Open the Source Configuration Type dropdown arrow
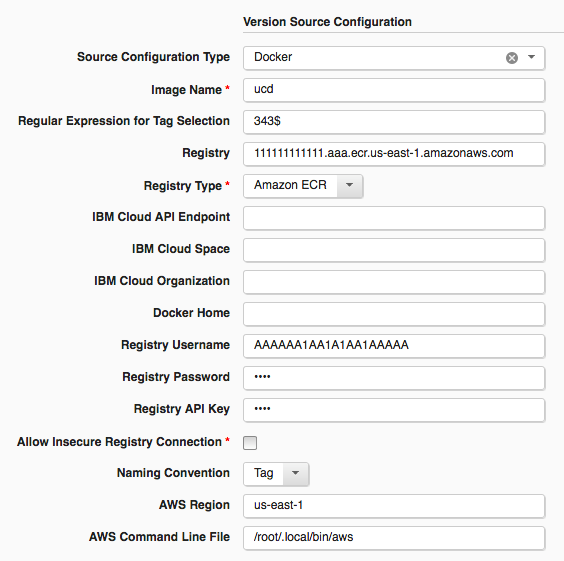This screenshot has height=561, width=564. 531,57
